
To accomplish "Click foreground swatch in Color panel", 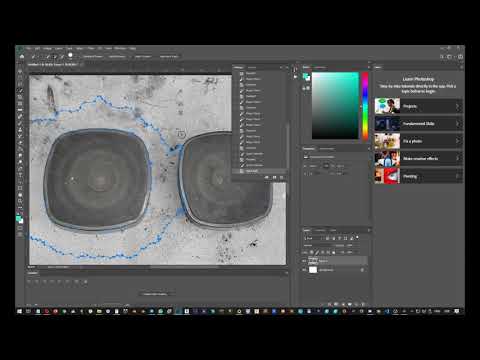I will click(305, 76).
